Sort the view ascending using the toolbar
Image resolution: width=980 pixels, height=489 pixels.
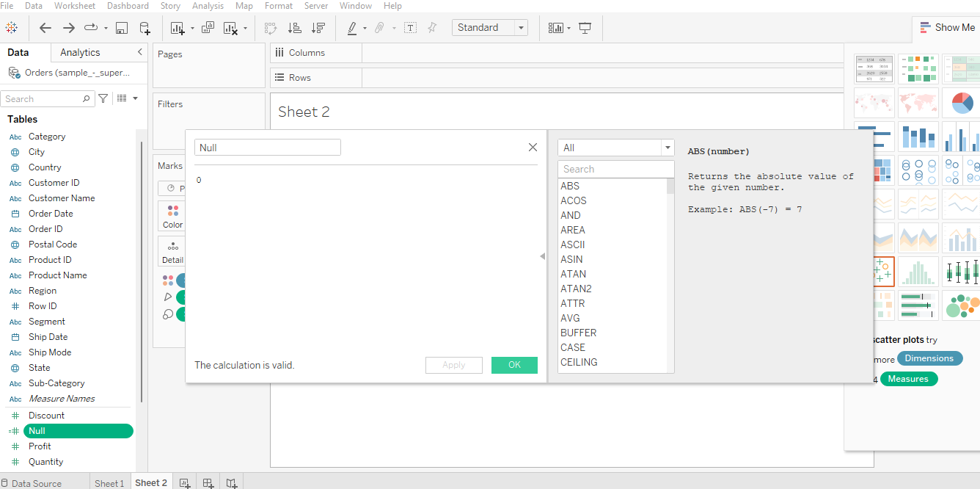[x=295, y=28]
